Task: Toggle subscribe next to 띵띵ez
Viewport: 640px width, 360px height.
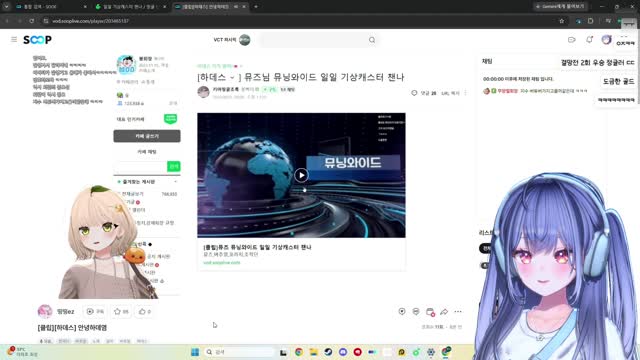Action: [95, 311]
